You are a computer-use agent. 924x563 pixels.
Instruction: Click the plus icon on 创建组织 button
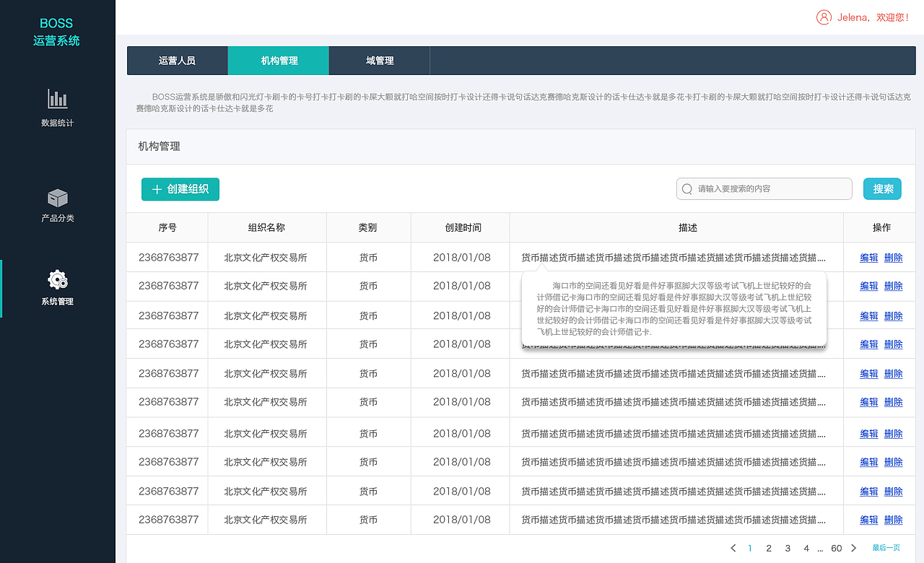[157, 189]
